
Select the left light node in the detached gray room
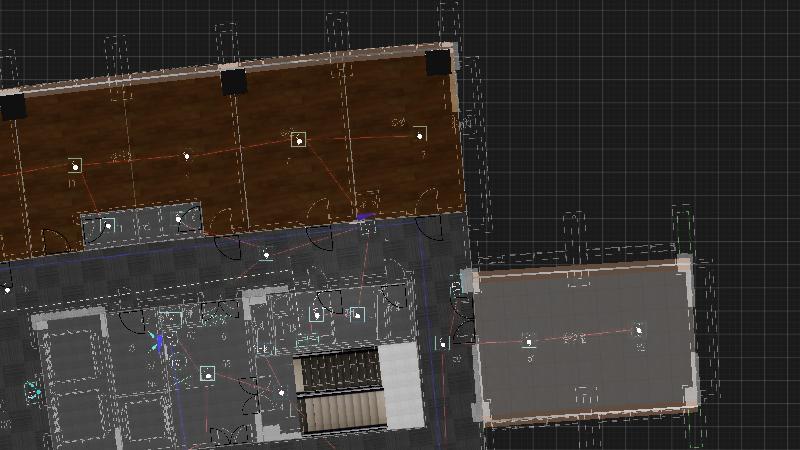pyautogui.click(x=529, y=343)
